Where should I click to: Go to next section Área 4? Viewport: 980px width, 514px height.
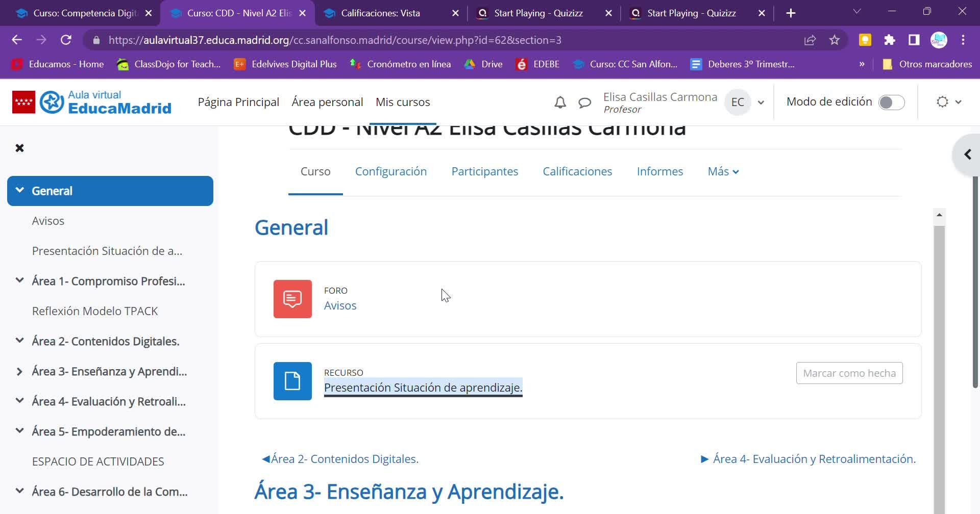[x=808, y=459]
